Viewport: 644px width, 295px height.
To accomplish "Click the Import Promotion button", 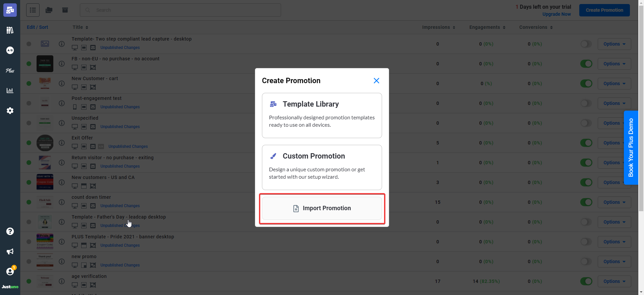I will click(322, 208).
